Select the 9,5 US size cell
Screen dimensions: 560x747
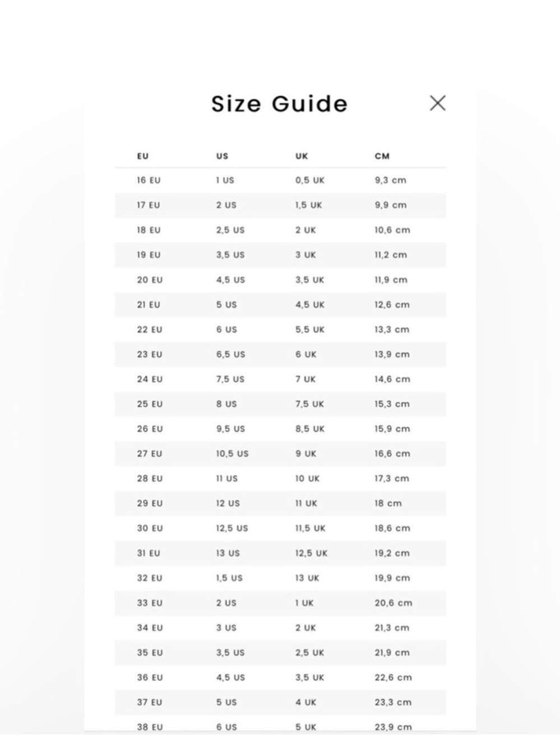(x=230, y=429)
